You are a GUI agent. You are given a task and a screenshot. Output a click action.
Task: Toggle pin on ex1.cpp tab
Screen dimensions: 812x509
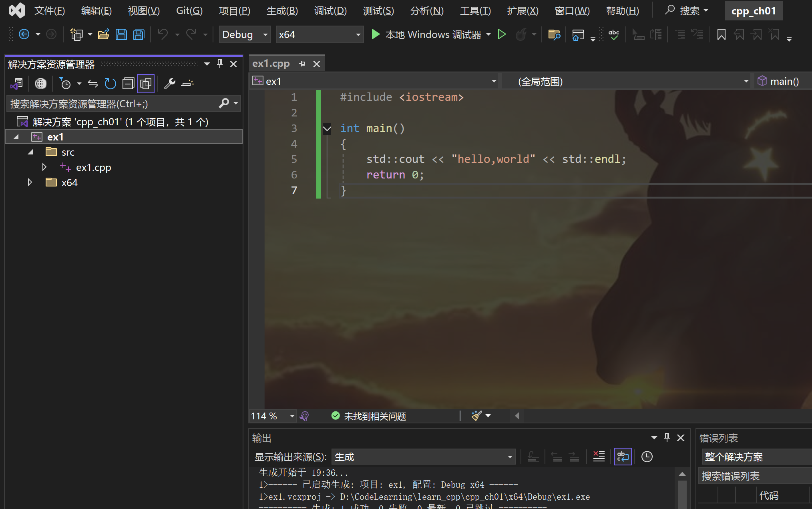pyautogui.click(x=302, y=64)
